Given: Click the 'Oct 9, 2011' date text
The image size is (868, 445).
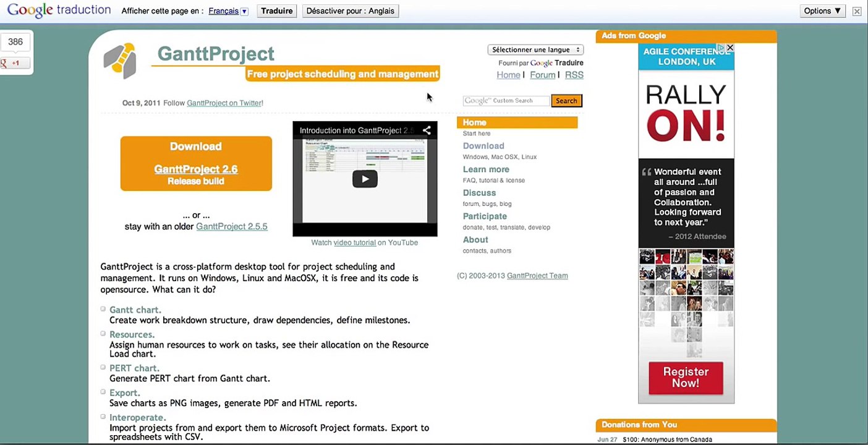Looking at the screenshot, I should pyautogui.click(x=141, y=103).
